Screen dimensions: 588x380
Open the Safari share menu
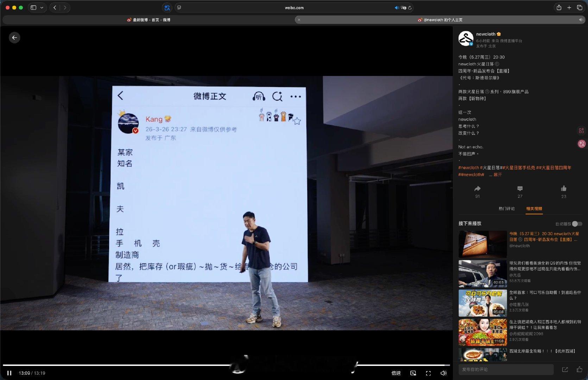coord(559,8)
